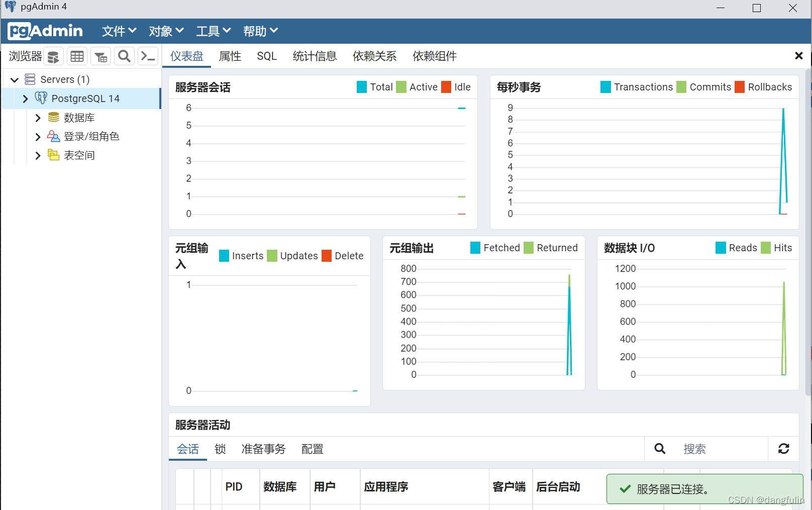Click the Idle legend color swatch
Viewport: 812px width, 510px height.
[446, 87]
